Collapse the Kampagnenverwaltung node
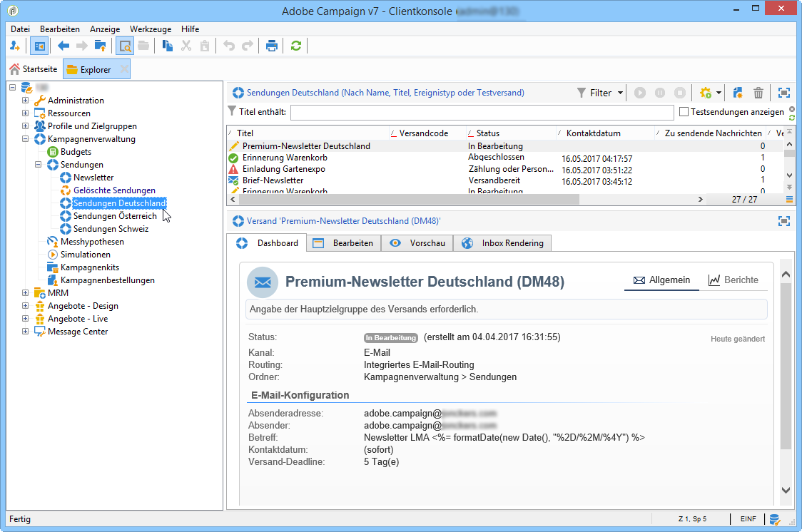The height and width of the screenshot is (532, 802). point(25,138)
